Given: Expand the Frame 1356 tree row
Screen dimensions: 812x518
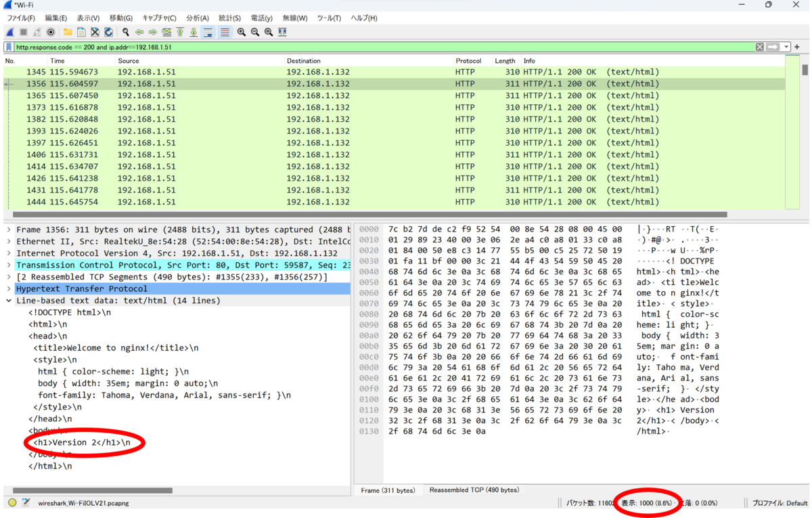Looking at the screenshot, I should click(8, 230).
